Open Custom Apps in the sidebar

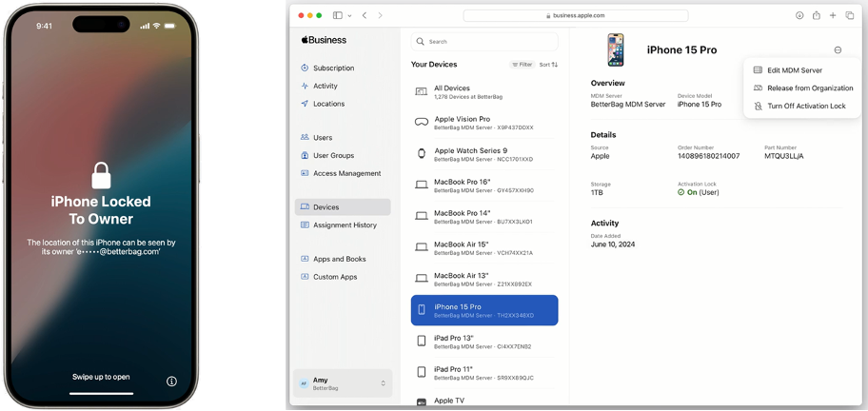click(329, 277)
